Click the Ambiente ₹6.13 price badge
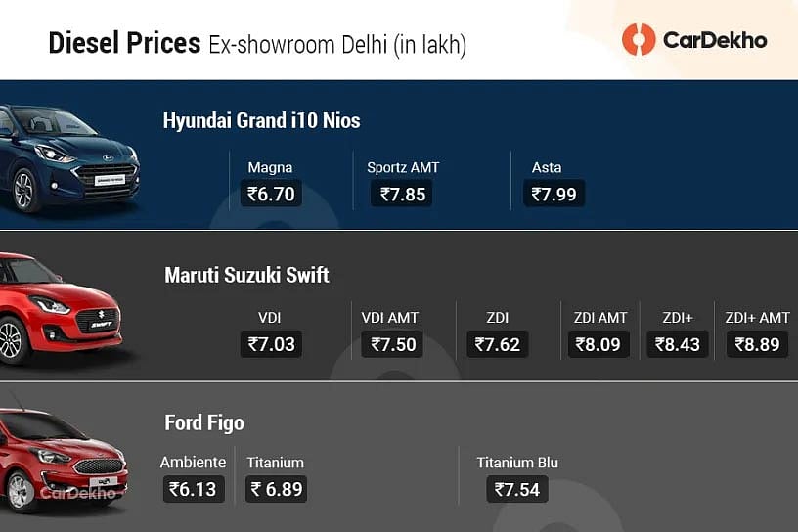Screen dimensions: 798x532 tap(194, 489)
